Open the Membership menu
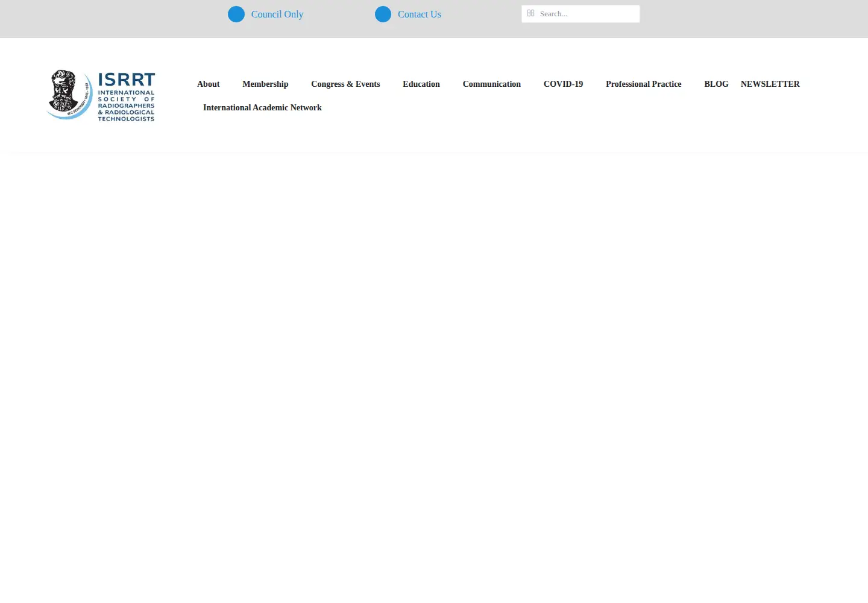This screenshot has width=868, height=603. (265, 84)
